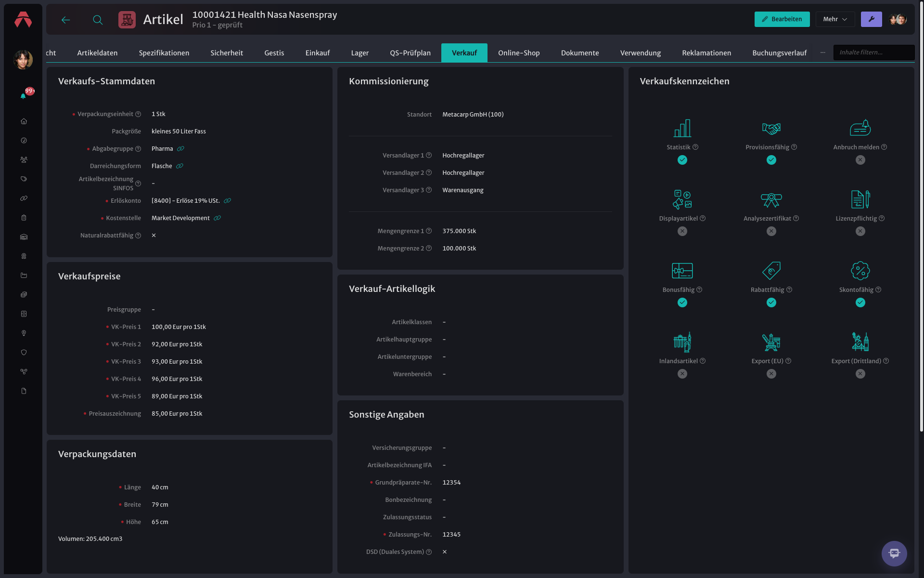The width and height of the screenshot is (924, 578).
Task: Click the back arrow icon
Action: (x=66, y=20)
